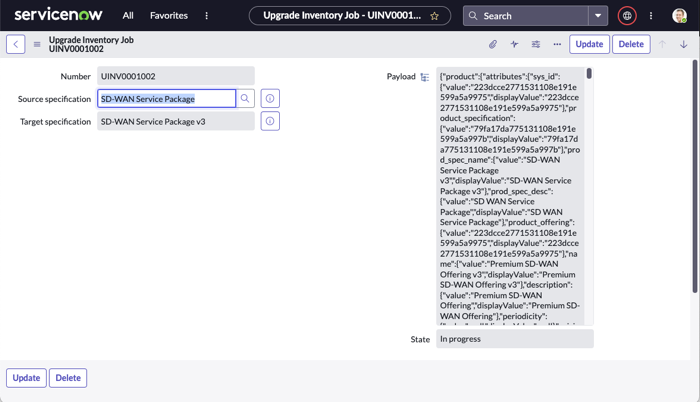The height and width of the screenshot is (402, 700).
Task: Star this page as a favorite
Action: [434, 16]
